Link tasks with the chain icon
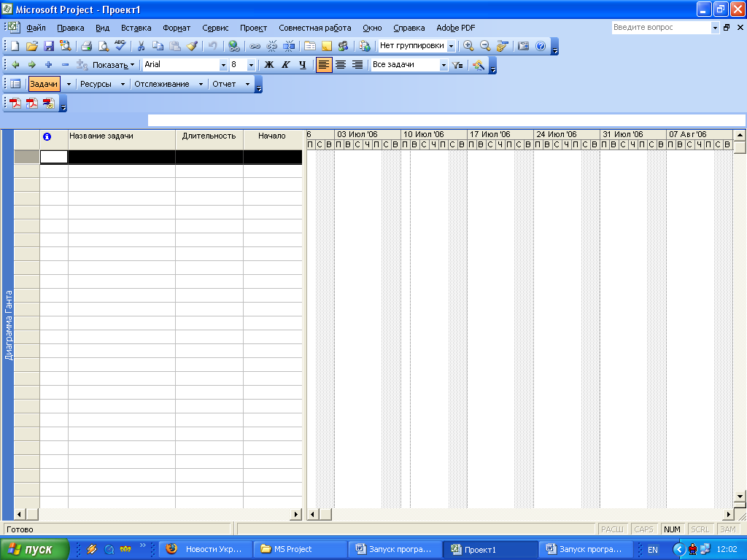Viewport: 747px width, 560px height. (x=255, y=46)
